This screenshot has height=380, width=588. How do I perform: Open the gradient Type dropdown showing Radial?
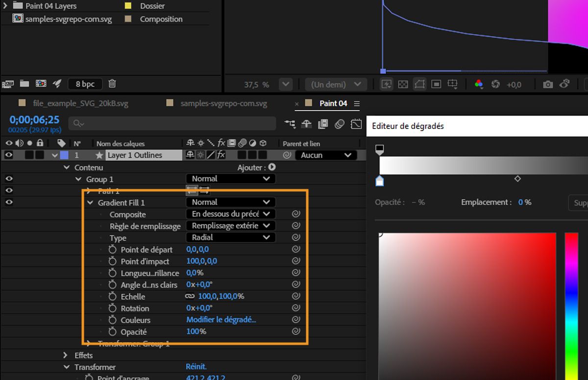click(230, 237)
